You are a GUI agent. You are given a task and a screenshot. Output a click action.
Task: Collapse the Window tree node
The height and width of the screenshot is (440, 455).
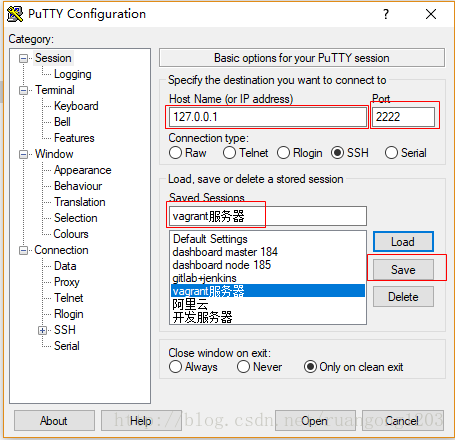pyautogui.click(x=23, y=155)
